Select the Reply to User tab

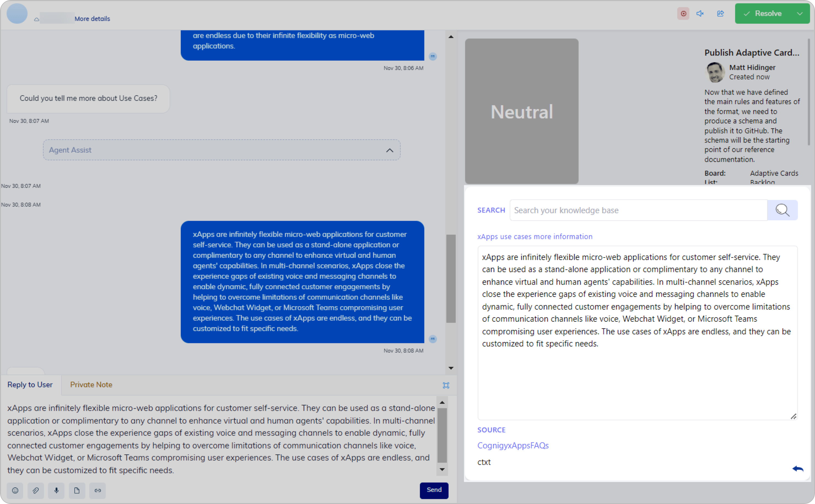click(30, 385)
